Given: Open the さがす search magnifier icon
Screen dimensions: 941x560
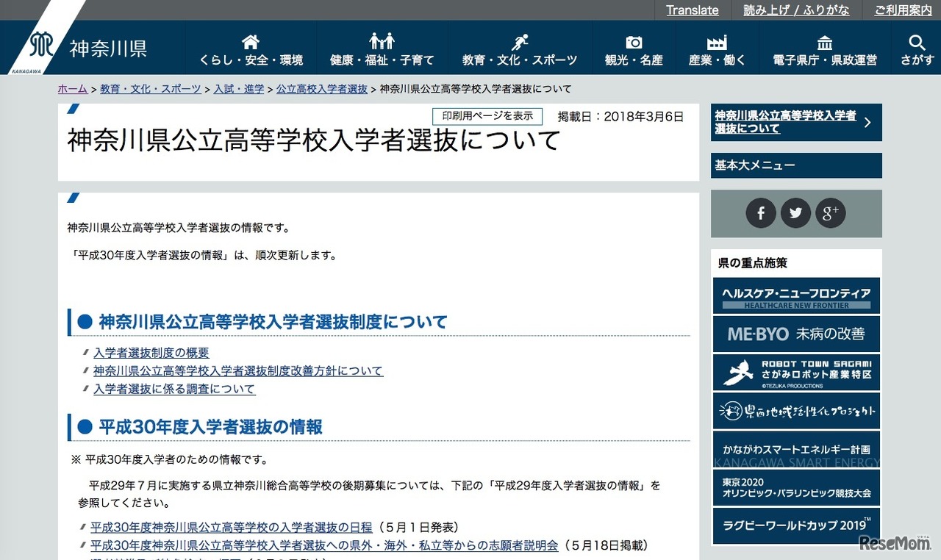Looking at the screenshot, I should click(916, 43).
